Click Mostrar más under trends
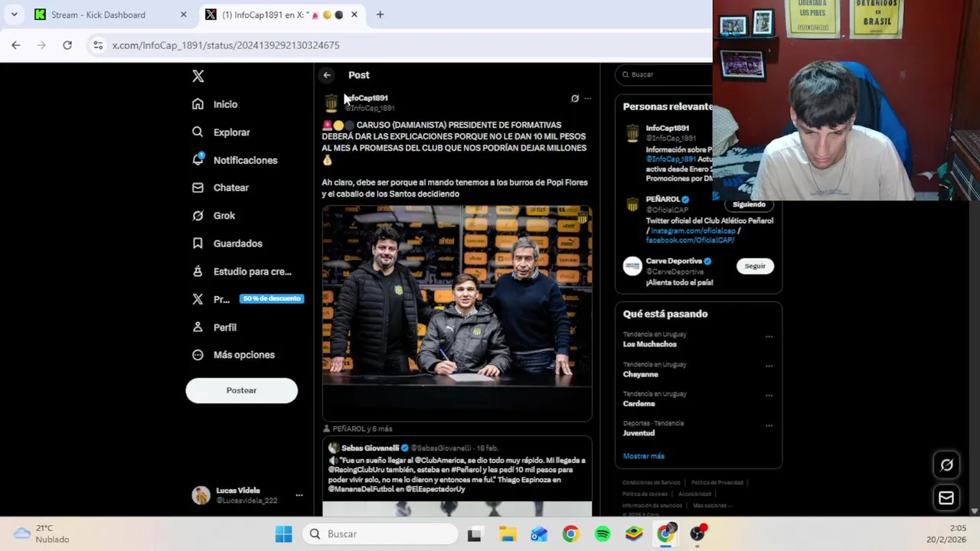 tap(644, 456)
